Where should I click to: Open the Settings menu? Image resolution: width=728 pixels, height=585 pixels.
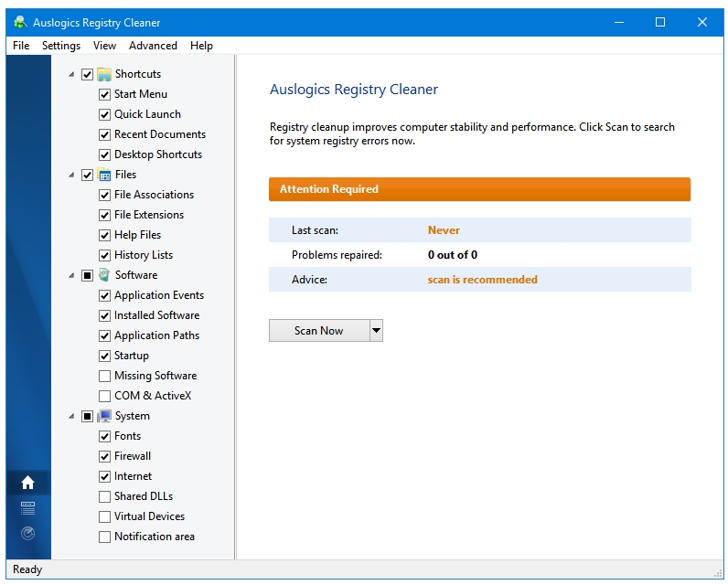point(61,46)
